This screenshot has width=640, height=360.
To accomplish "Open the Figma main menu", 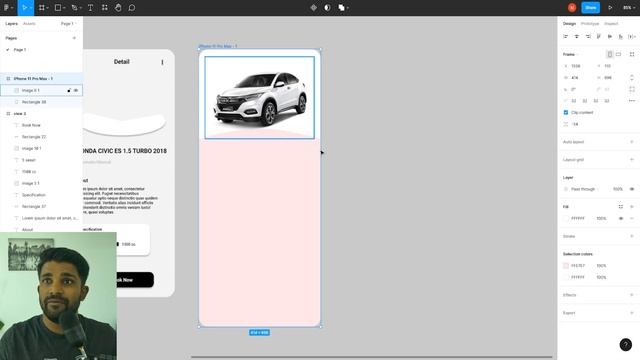I will pyautogui.click(x=8, y=8).
